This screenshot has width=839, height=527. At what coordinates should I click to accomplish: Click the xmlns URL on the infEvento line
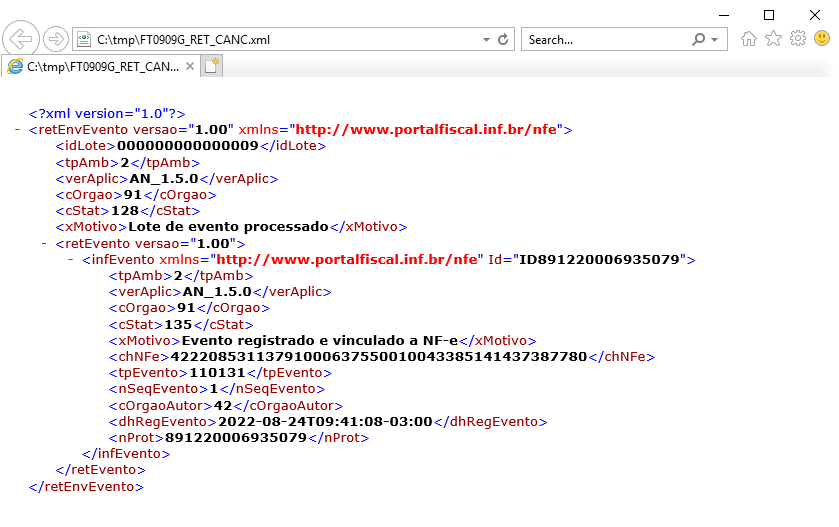pos(347,259)
